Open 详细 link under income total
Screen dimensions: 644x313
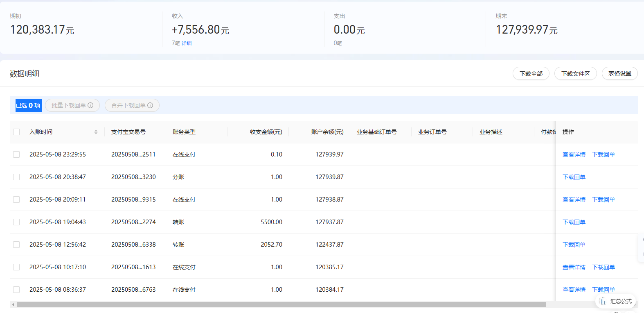(x=187, y=43)
